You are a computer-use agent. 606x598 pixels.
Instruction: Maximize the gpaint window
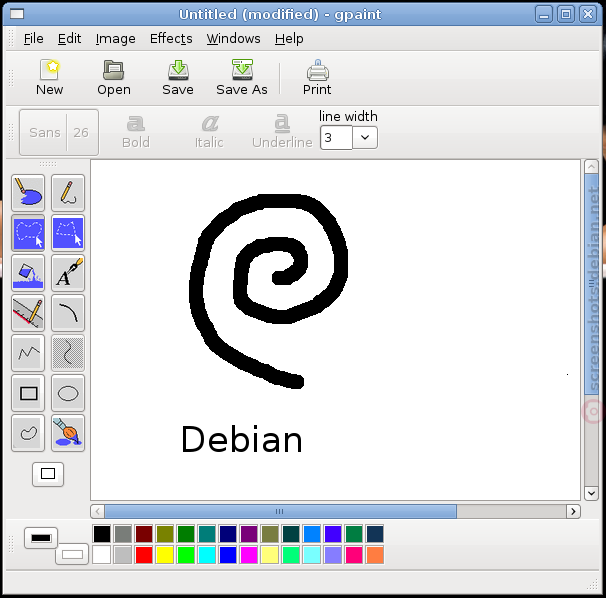[566, 15]
